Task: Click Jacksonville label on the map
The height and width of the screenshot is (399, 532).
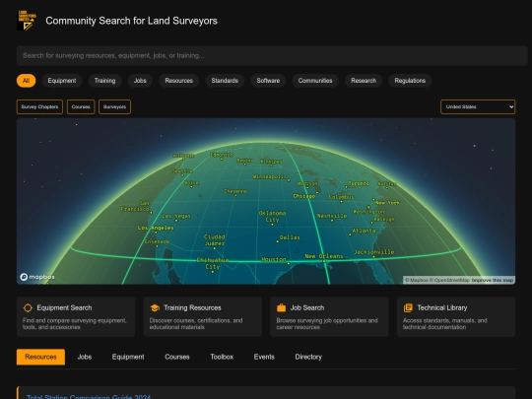Action: pos(374,252)
